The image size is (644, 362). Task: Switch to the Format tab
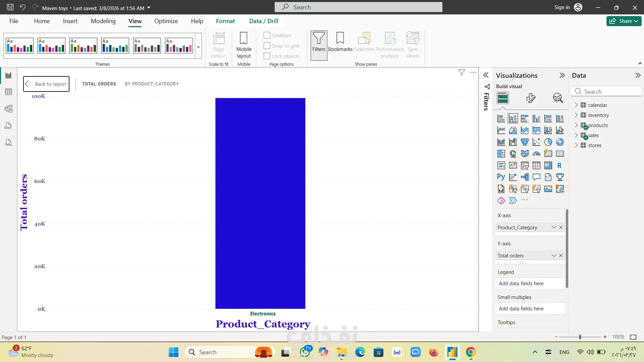(x=225, y=21)
